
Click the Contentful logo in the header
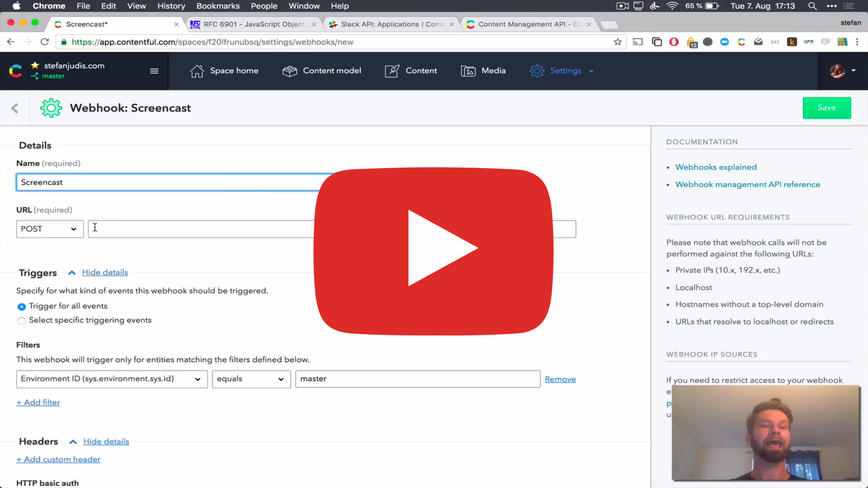[x=16, y=71]
